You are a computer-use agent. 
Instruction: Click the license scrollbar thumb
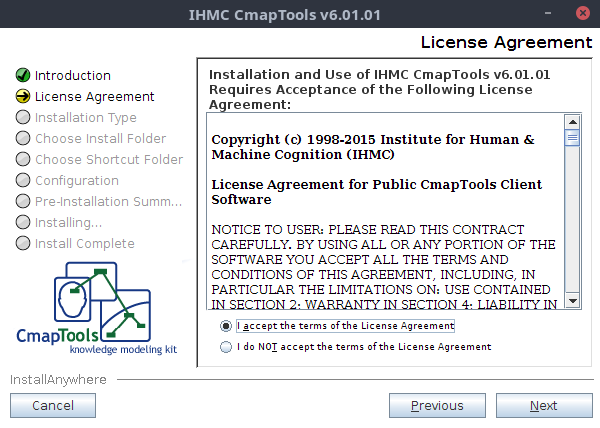coord(572,138)
